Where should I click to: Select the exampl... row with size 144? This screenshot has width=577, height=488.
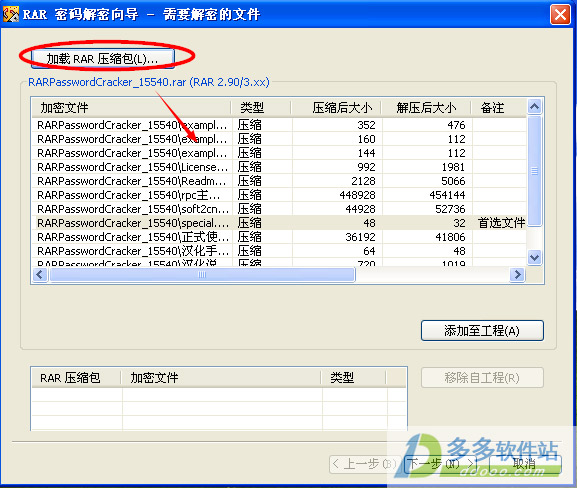point(279,153)
